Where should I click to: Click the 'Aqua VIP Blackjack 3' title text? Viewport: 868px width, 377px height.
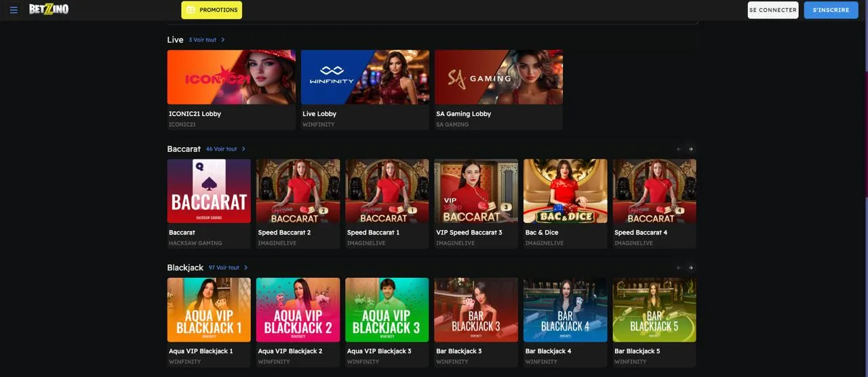pos(379,351)
